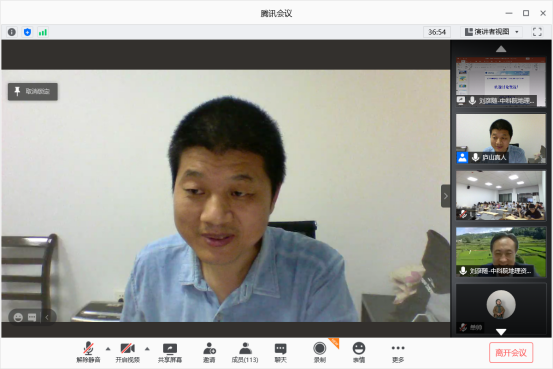Enter full screen mode icon
Image resolution: width=553 pixels, height=369 pixels.
pyautogui.click(x=537, y=32)
